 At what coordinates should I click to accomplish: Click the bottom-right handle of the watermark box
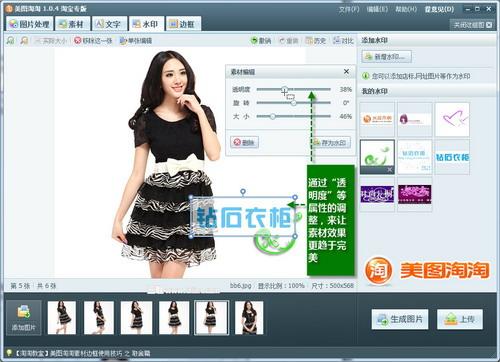(295, 236)
